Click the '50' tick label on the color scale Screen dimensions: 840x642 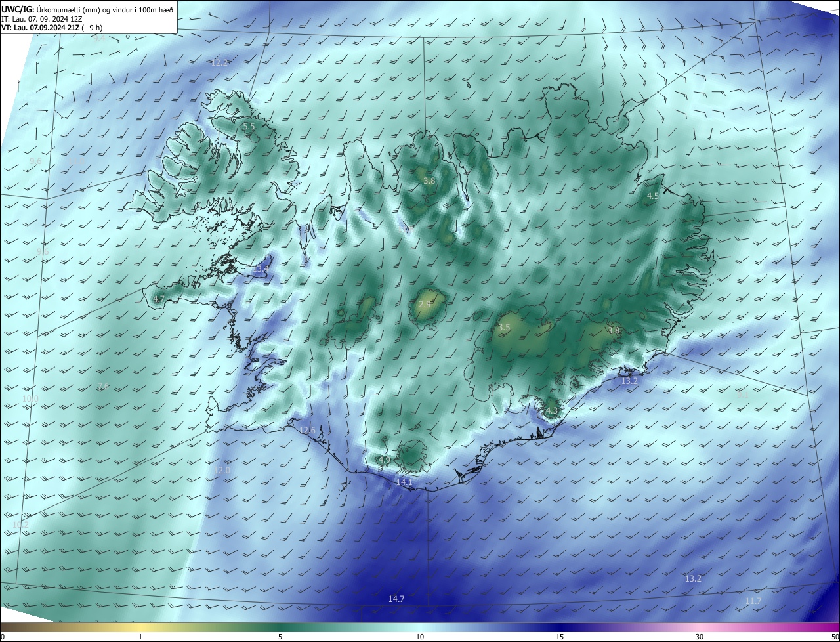pos(835,637)
